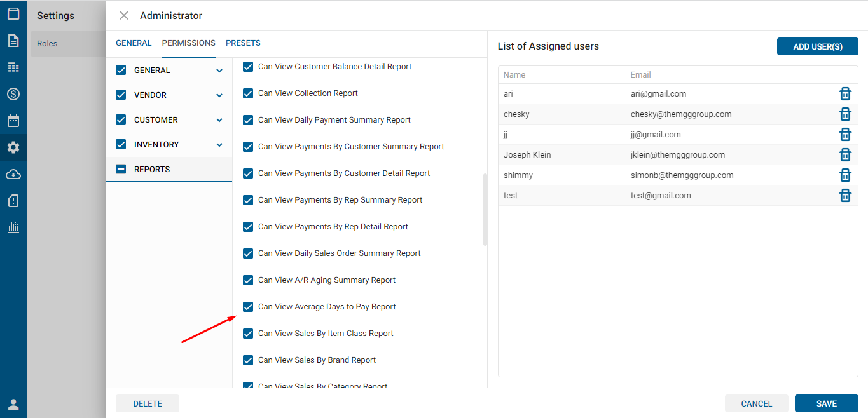The height and width of the screenshot is (418, 868).
Task: Close the Administrator panel with X
Action: click(x=124, y=15)
